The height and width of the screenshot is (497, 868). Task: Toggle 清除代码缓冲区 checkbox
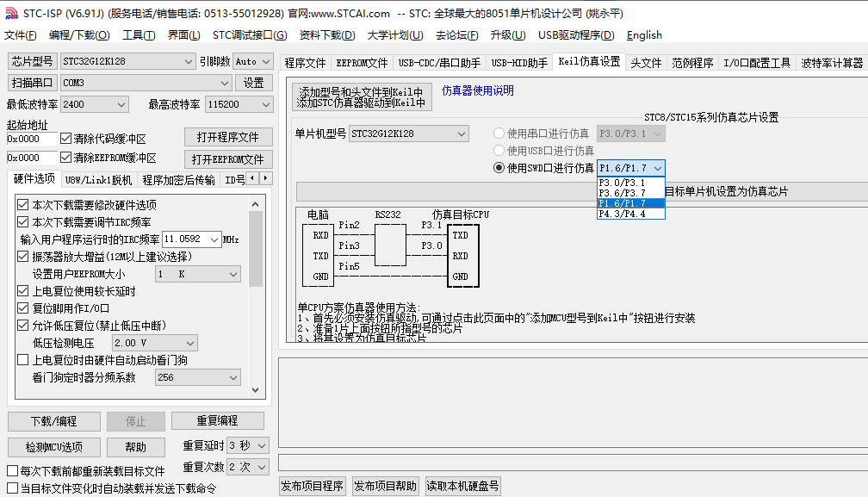(65, 138)
